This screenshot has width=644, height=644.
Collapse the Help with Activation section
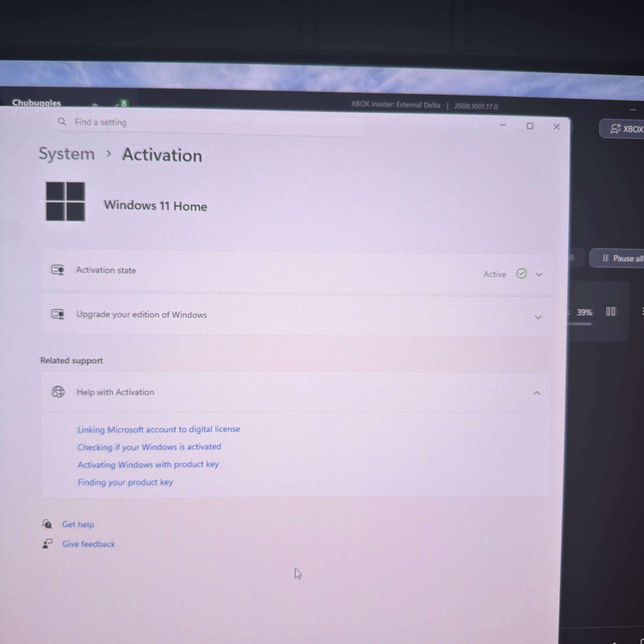[536, 393]
